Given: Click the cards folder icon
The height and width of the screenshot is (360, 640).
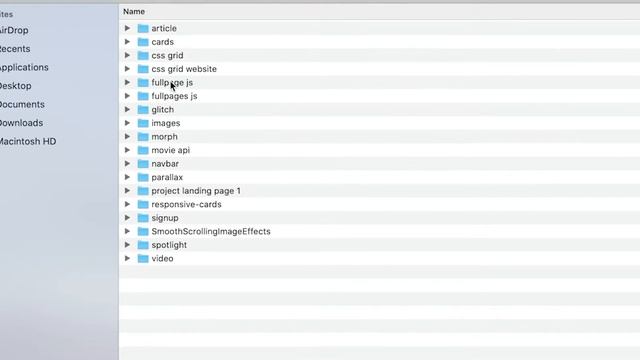Looking at the screenshot, I should [143, 42].
